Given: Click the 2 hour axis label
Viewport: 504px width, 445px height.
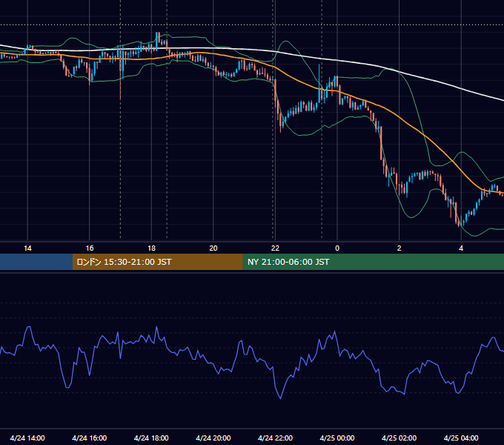Looking at the screenshot, I should tap(399, 248).
